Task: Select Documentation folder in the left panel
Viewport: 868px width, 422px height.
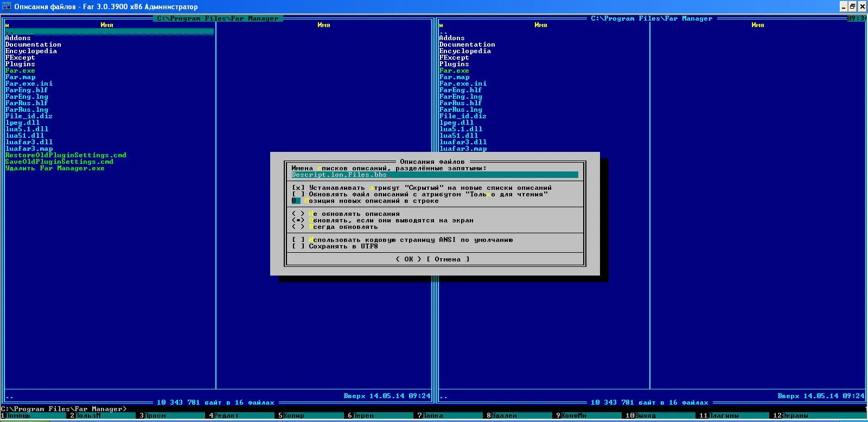Action: 33,44
